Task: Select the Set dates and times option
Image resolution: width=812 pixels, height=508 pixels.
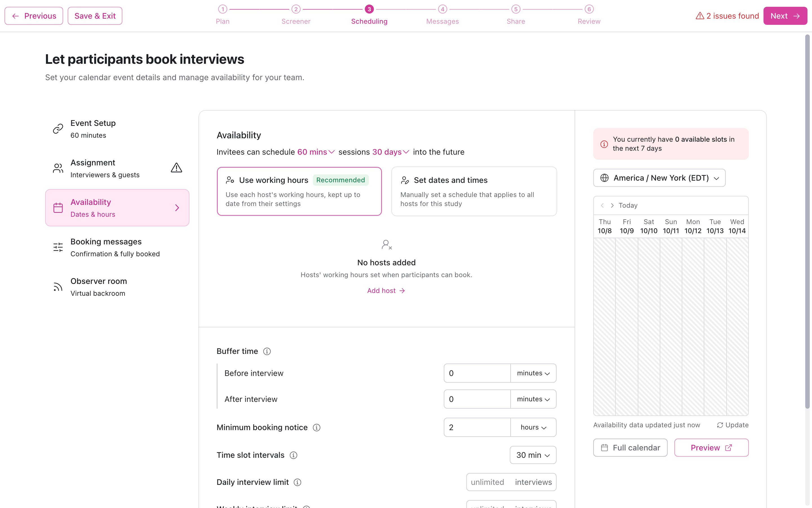Action: pyautogui.click(x=474, y=191)
